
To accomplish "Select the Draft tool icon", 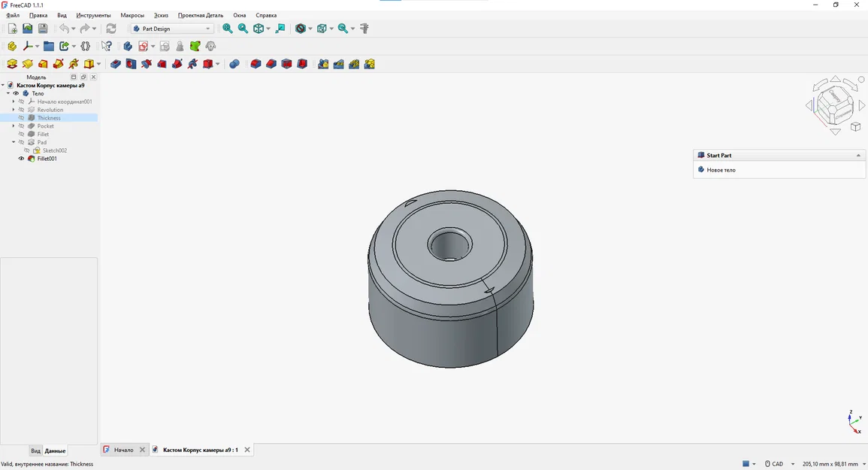I will 287,64.
